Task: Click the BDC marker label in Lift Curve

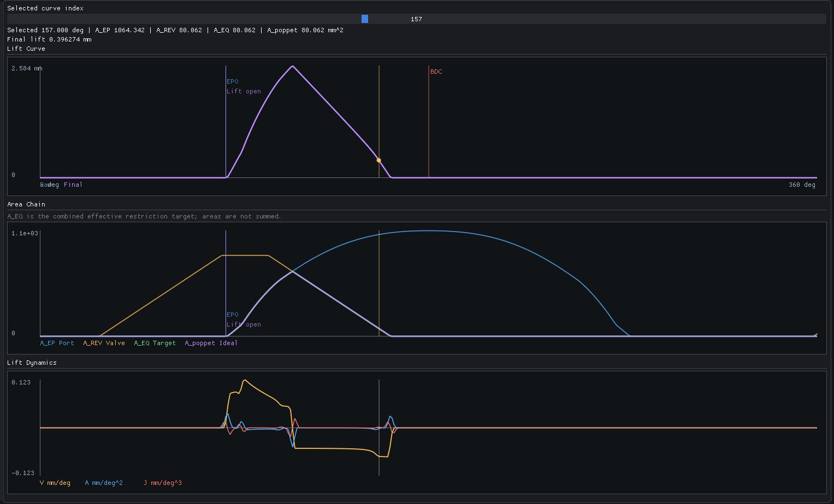Action: tap(436, 72)
